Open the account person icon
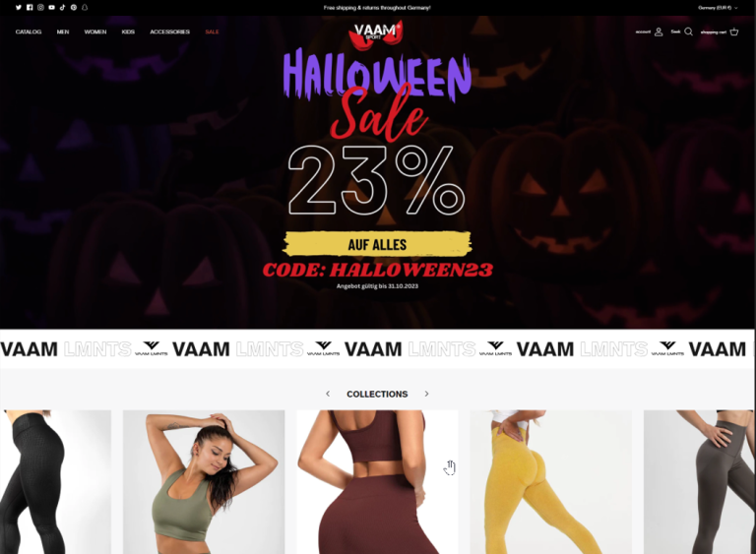The height and width of the screenshot is (554, 756). coord(659,31)
